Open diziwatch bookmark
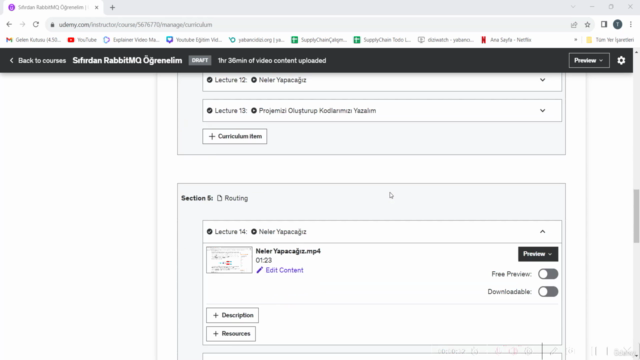 pyautogui.click(x=446, y=40)
